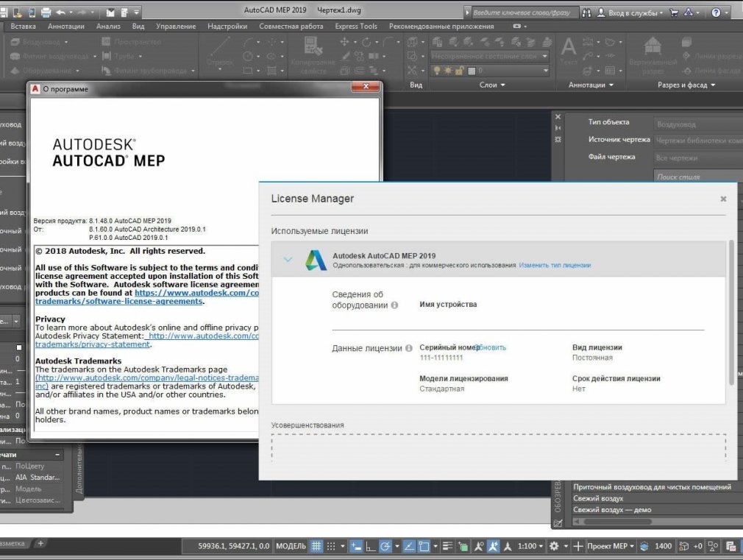Click МОДЕЛЬ button in status bar
743x560 pixels.
click(291, 546)
